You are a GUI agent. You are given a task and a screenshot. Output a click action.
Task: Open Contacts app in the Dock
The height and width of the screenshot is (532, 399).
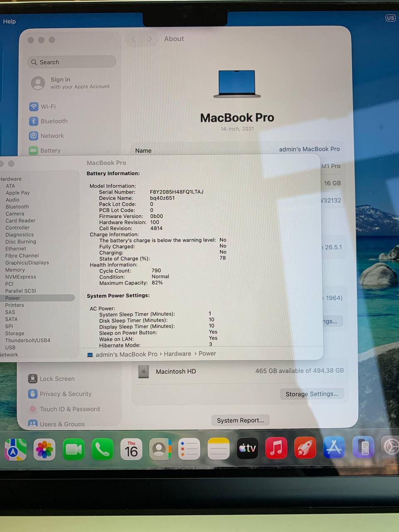[x=160, y=449]
